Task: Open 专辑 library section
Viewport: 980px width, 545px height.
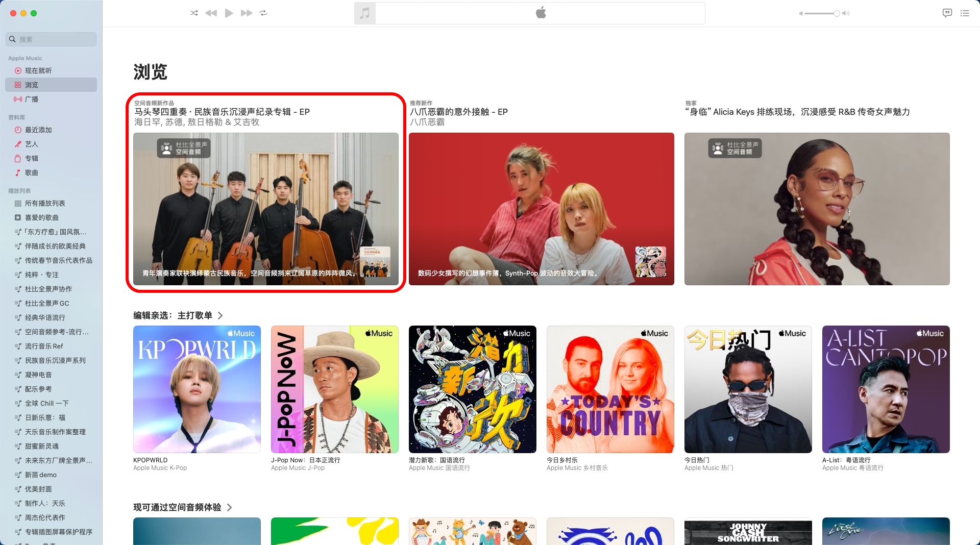Action: coord(51,158)
